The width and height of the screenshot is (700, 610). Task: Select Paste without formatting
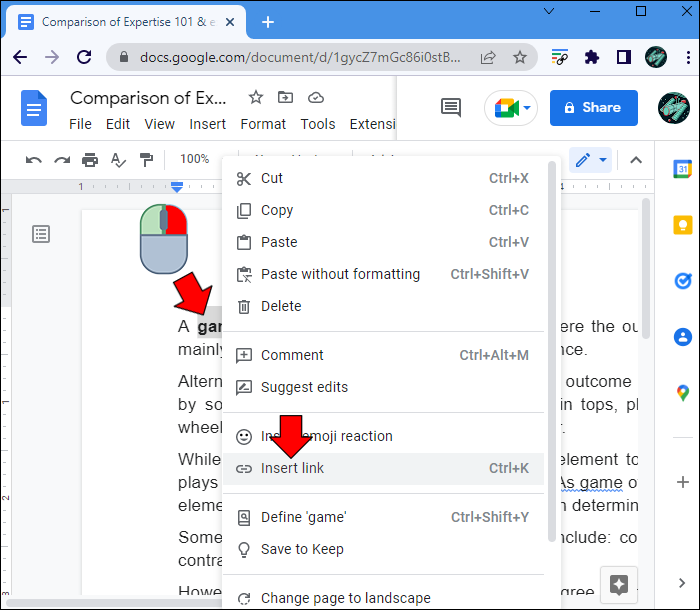tap(383, 274)
